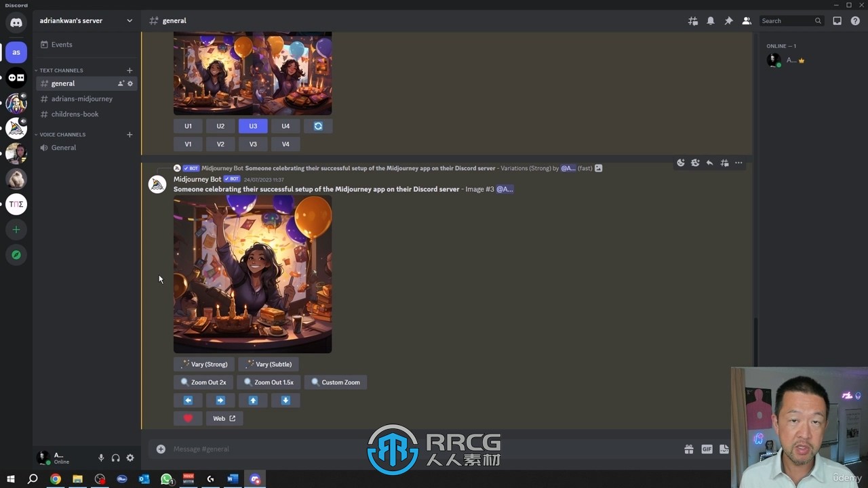Screen dimensions: 868x488
Task: Open Help question mark icon
Action: (x=855, y=21)
